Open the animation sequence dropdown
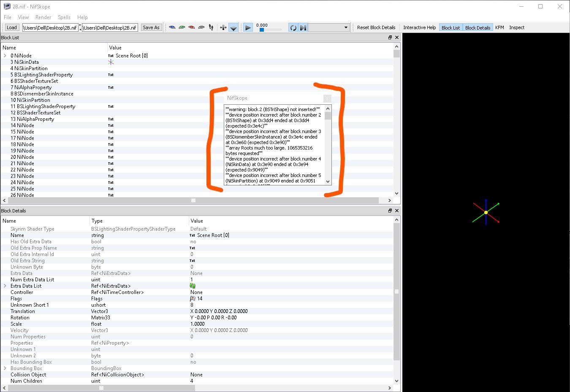 tap(329, 27)
